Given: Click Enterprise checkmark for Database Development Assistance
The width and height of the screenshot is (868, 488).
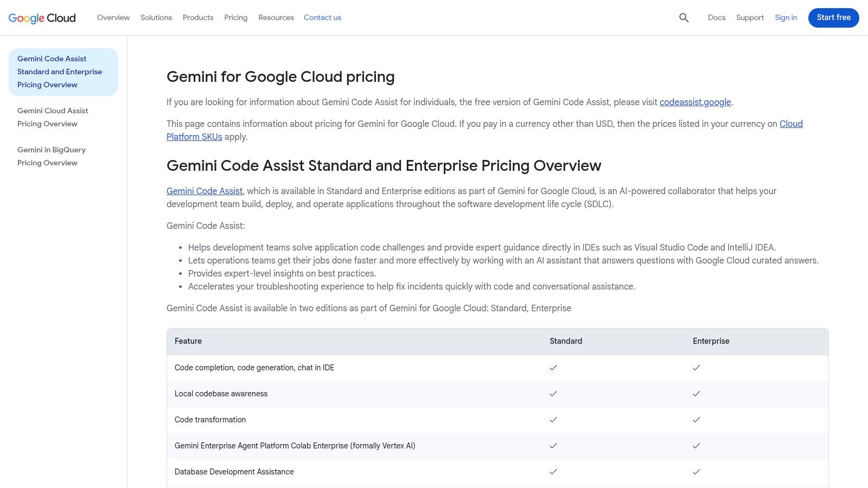Looking at the screenshot, I should [x=697, y=472].
